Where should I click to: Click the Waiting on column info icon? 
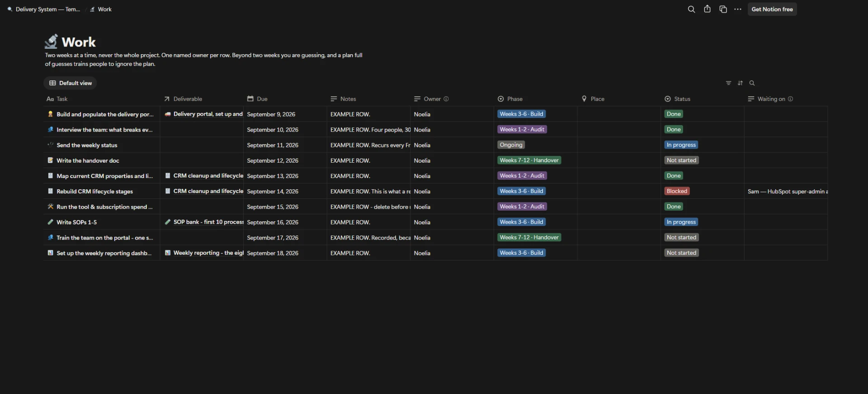[x=790, y=99]
